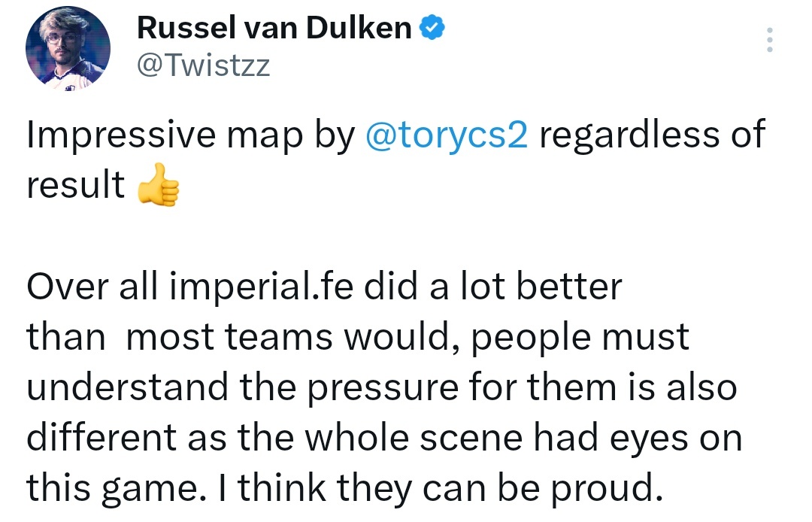The width and height of the screenshot is (812, 522).
Task: Open the tweet's three-dot more options menu
Action: tap(770, 40)
